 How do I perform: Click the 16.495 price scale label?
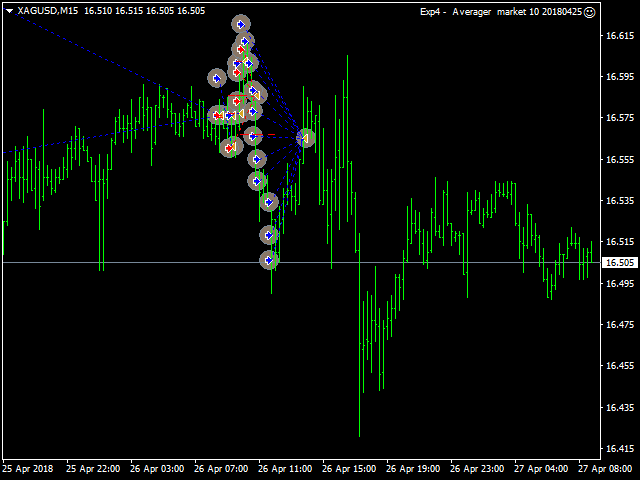[620, 283]
